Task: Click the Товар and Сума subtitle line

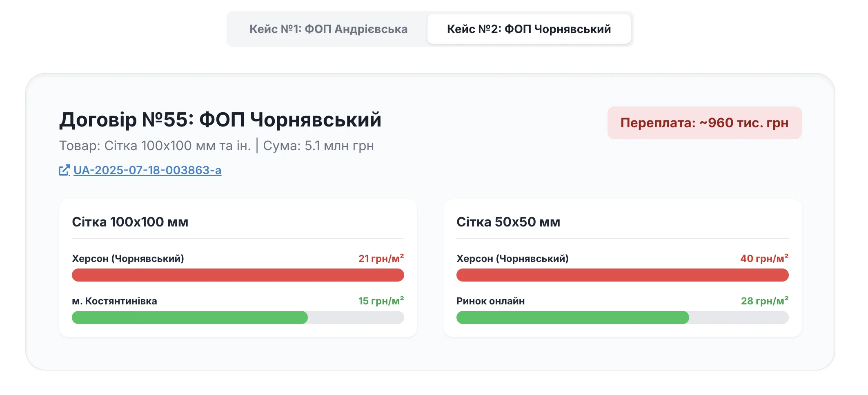Action: click(x=216, y=146)
